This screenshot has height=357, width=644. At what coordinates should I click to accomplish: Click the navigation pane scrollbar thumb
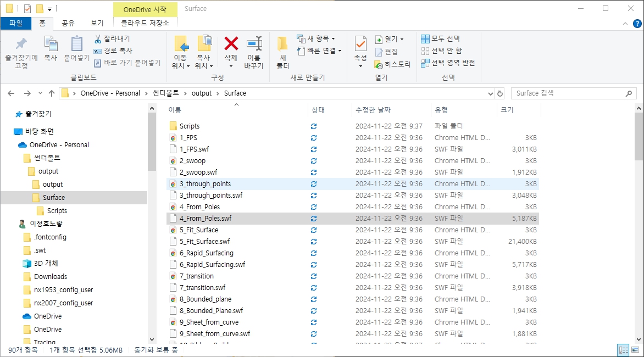(152, 142)
